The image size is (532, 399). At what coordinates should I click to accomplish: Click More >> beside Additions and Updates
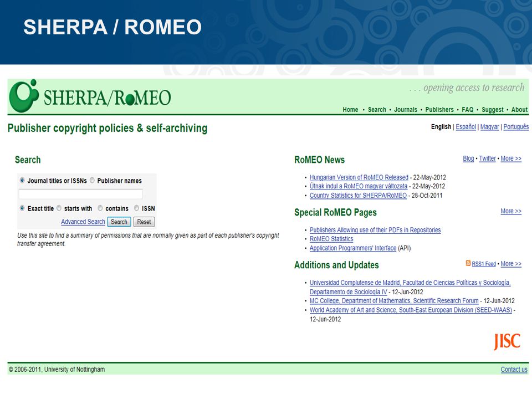click(x=511, y=264)
